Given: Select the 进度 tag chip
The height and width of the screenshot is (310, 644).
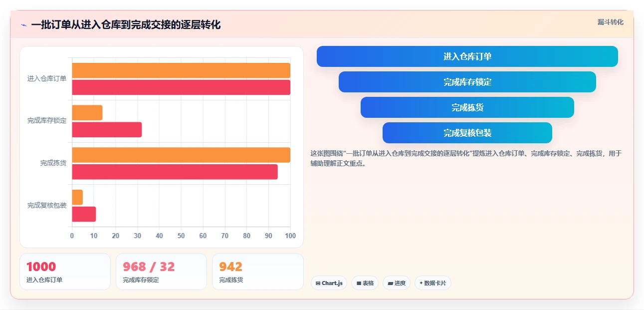Looking at the screenshot, I should click(397, 283).
